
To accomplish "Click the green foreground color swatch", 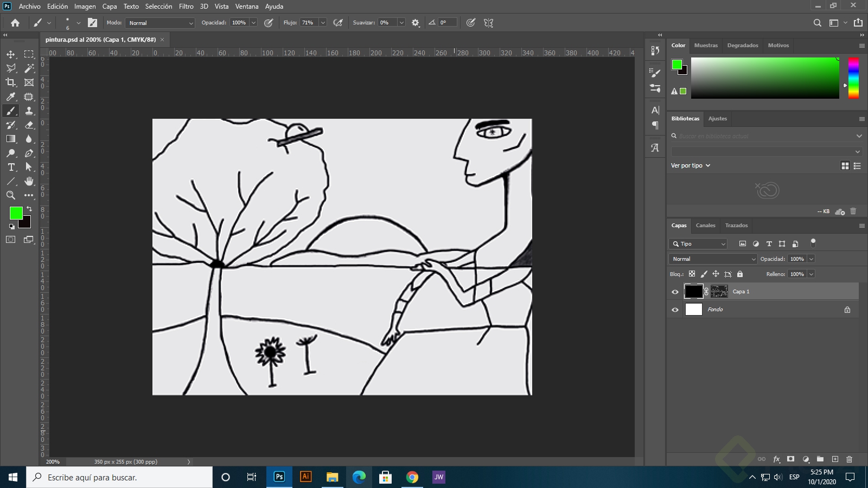I will 16,213.
